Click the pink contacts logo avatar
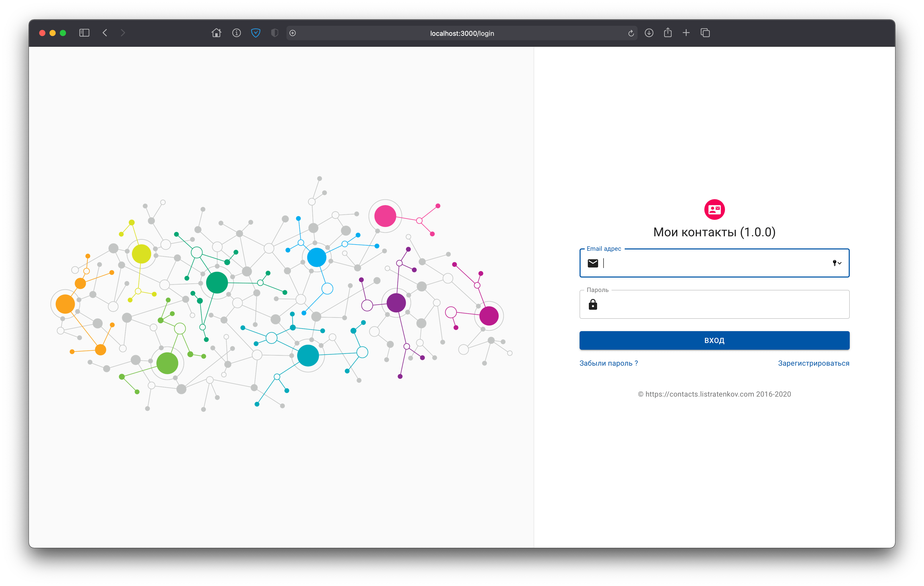The image size is (924, 586). click(x=714, y=210)
